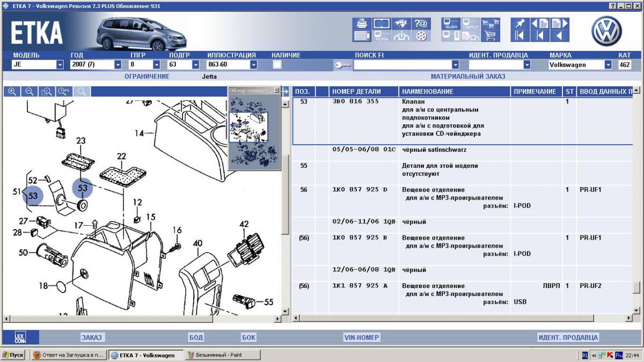Screen dimensions: 644x362
Task: Click МАТЕРИАЛЬНЫЙ ЗАКАЗ label
Action: click(467, 76)
